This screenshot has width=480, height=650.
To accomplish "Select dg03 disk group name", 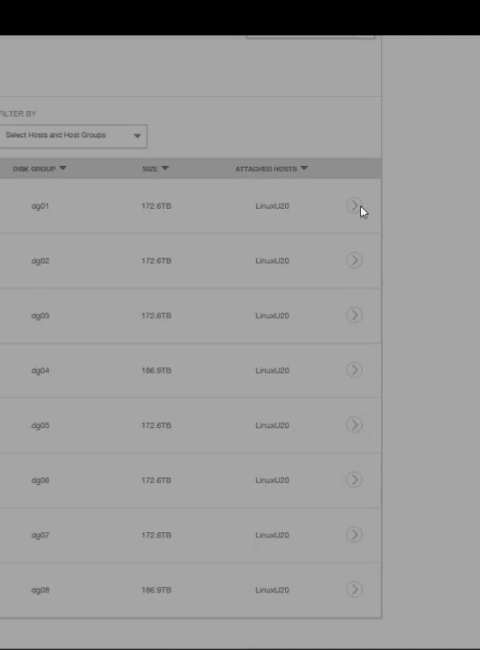I will pos(40,316).
